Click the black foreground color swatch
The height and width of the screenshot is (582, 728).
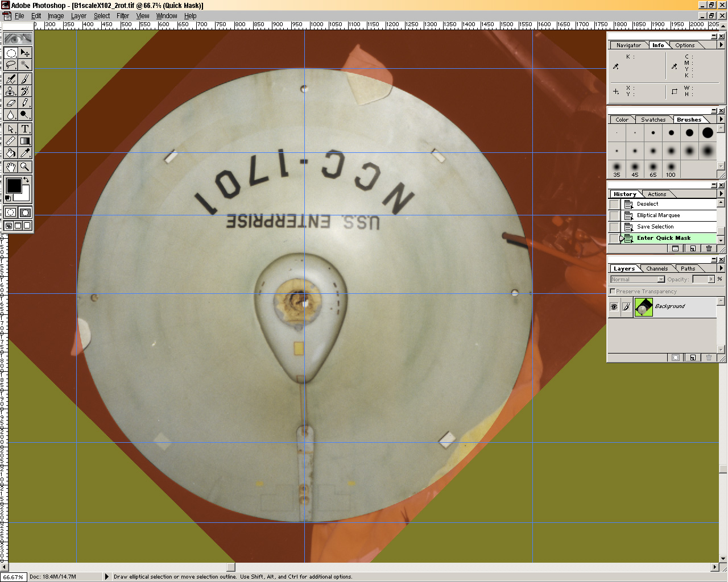(13, 185)
